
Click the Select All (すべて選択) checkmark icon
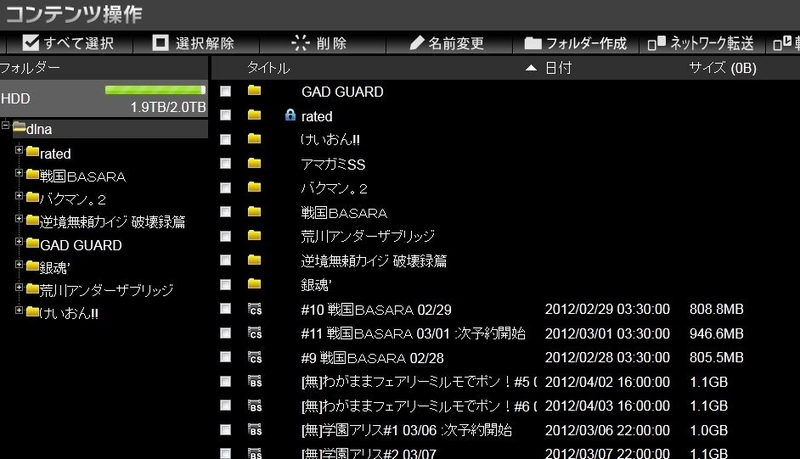(31, 43)
